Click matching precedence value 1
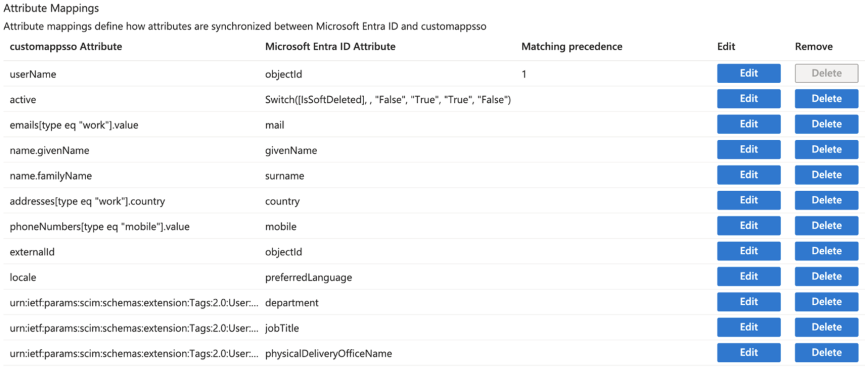Screen dimensions: 868x375 [x=524, y=74]
